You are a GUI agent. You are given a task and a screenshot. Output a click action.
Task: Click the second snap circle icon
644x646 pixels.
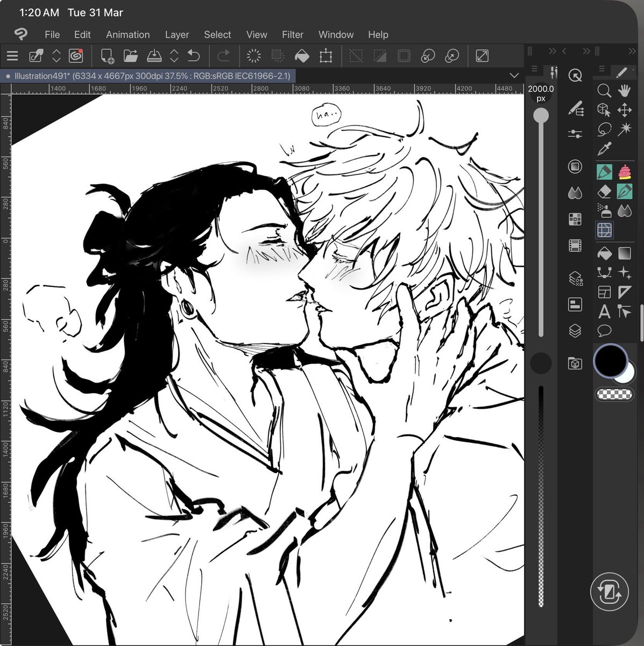[x=452, y=56]
